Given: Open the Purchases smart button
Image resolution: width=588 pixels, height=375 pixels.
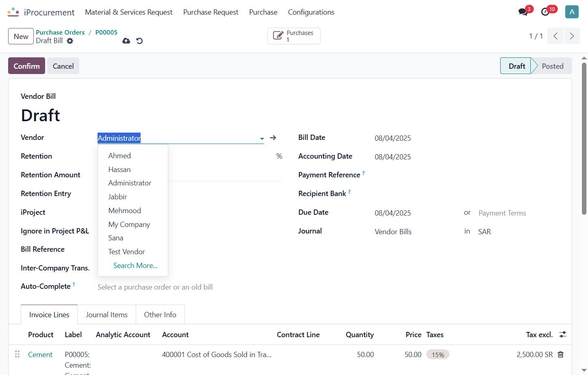Looking at the screenshot, I should (x=294, y=36).
